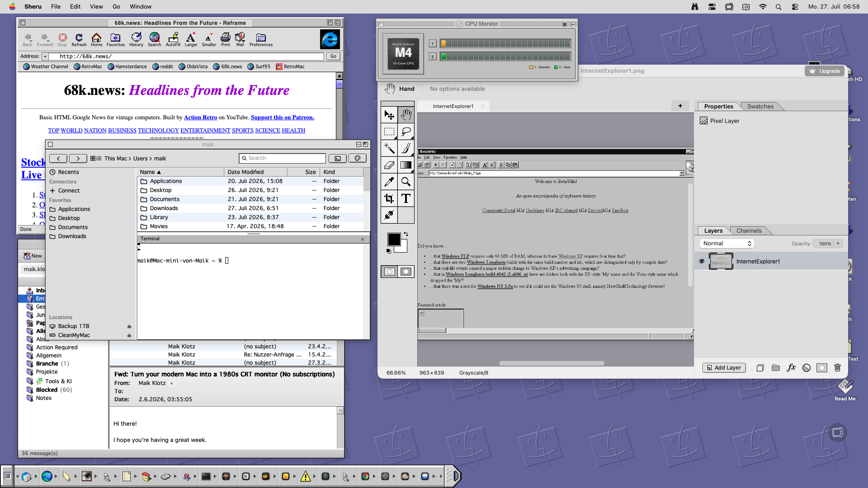Click the foreground black color swatch
Viewport: 868px width, 488px height.
[393, 239]
